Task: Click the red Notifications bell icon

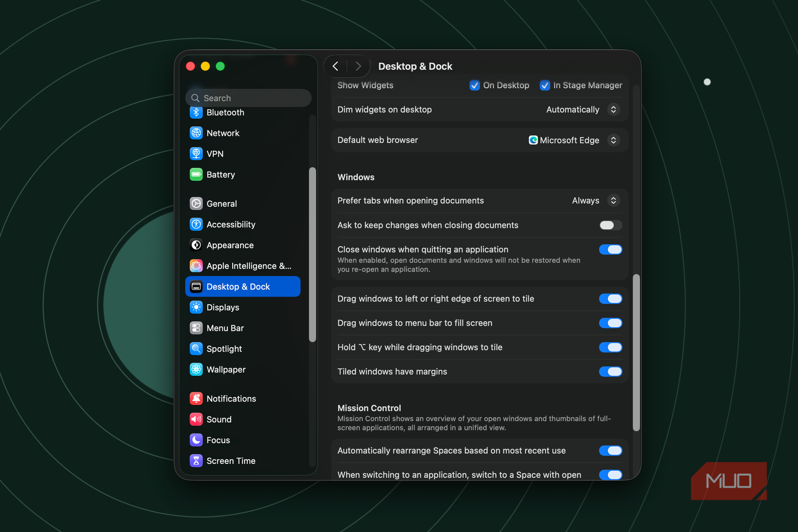Action: pos(196,399)
